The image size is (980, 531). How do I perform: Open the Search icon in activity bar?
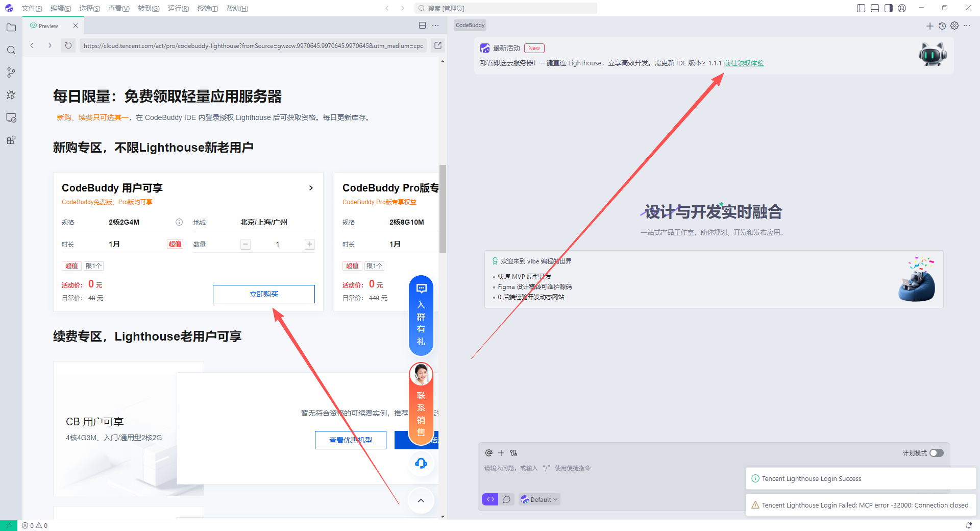(x=11, y=50)
